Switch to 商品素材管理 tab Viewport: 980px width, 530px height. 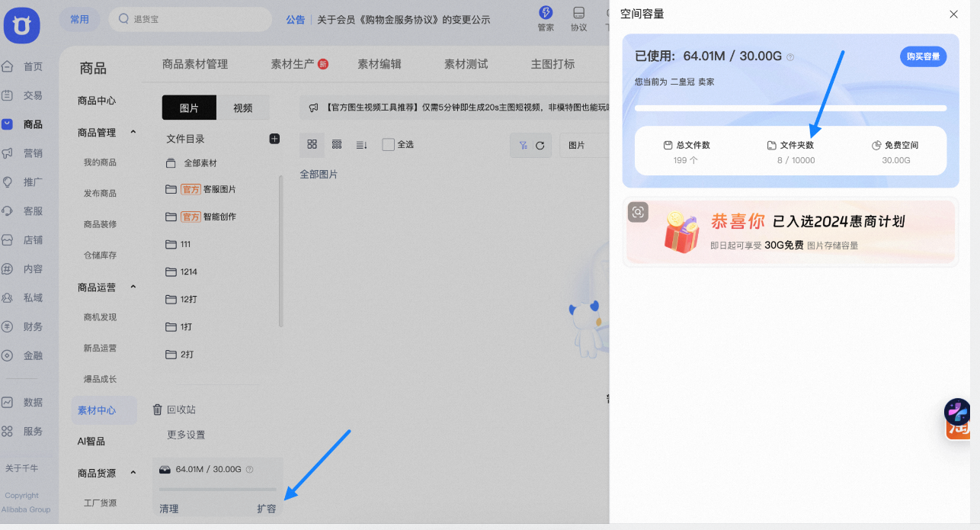tap(195, 64)
